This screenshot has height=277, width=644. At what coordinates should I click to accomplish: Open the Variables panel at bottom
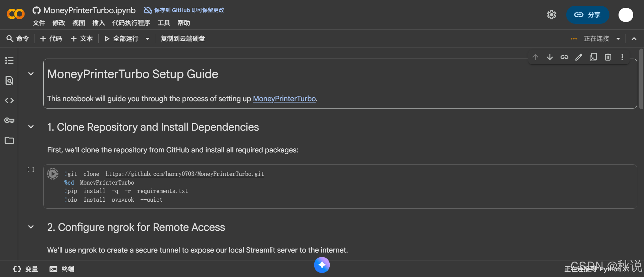coord(25,269)
